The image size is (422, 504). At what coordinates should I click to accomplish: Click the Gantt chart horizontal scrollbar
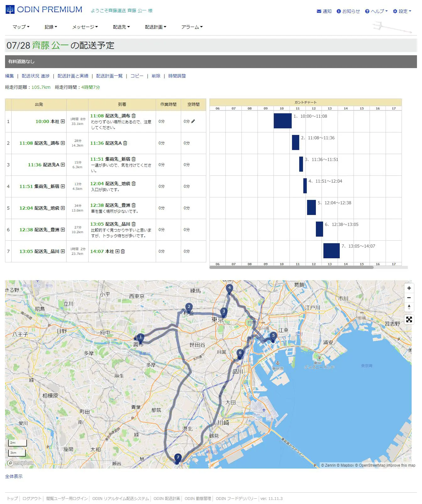(291, 268)
